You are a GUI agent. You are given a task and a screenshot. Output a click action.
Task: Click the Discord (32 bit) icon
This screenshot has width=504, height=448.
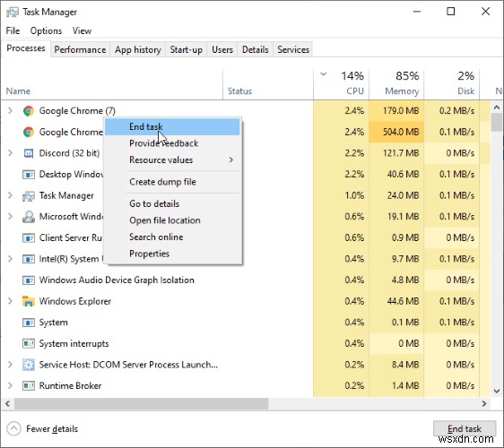(29, 153)
